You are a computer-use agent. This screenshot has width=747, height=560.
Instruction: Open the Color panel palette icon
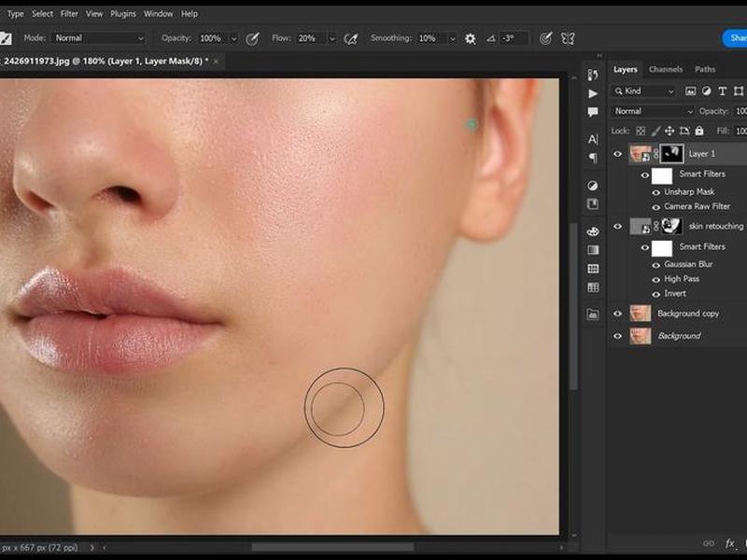pyautogui.click(x=593, y=231)
